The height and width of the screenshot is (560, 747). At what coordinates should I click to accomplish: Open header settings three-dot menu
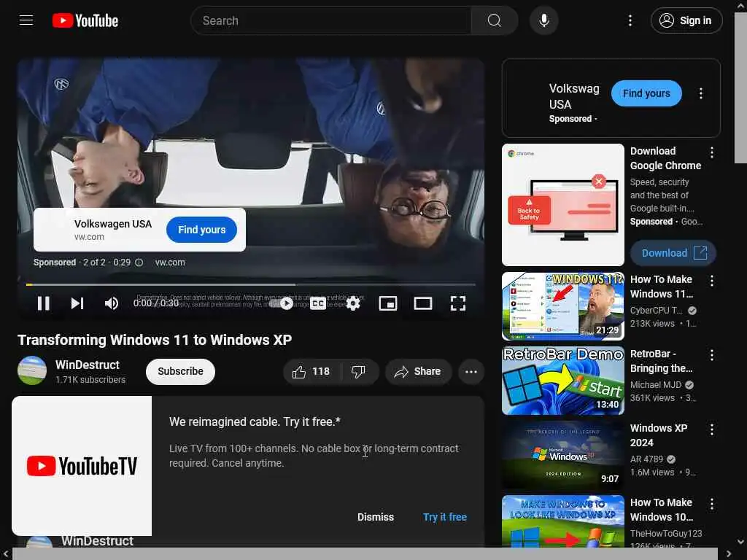click(630, 20)
